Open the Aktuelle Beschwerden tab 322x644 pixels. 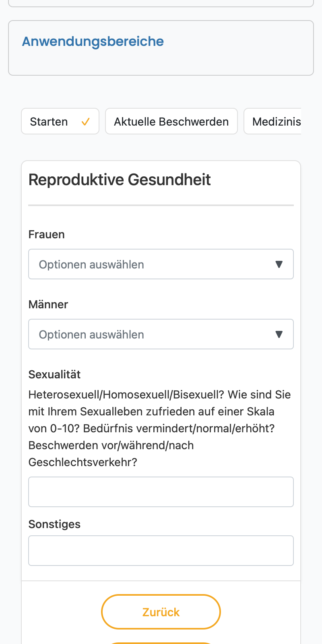point(171,121)
